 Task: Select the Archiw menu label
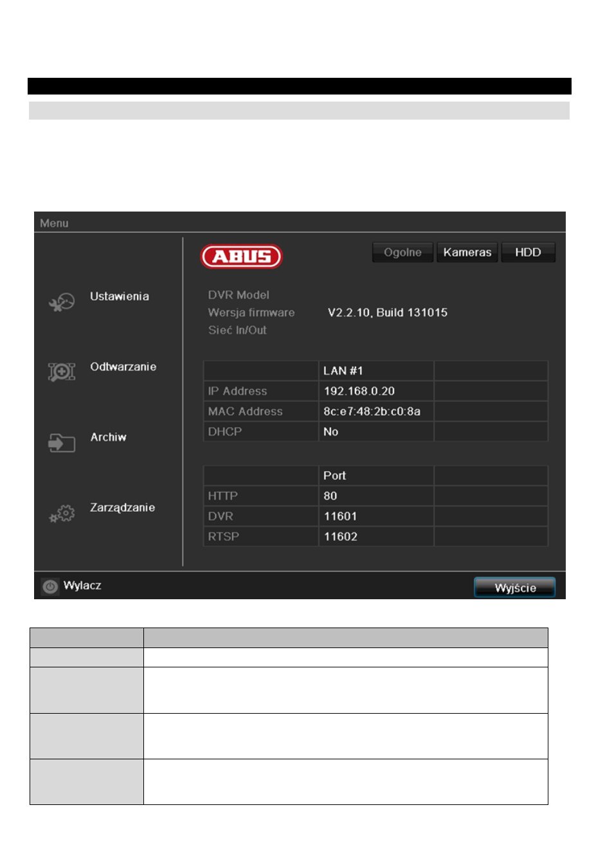(x=109, y=437)
